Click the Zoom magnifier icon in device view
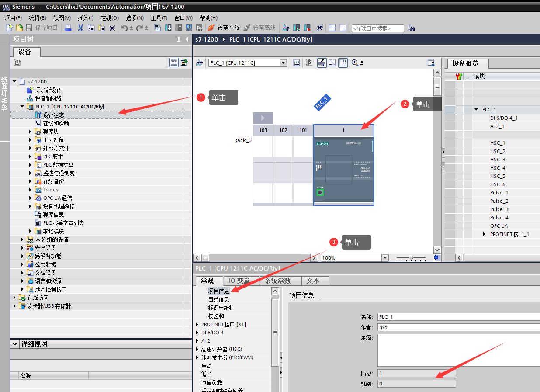The image size is (540, 392). click(x=355, y=63)
